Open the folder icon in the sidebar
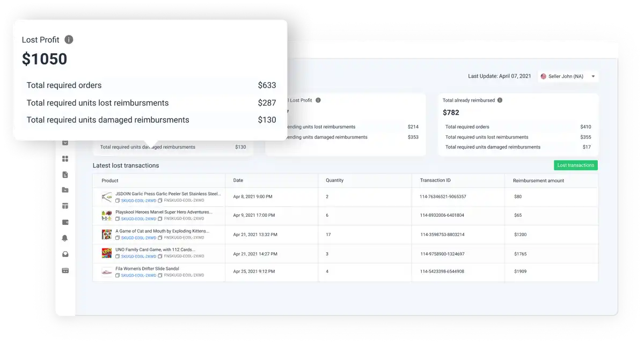This screenshot has height=345, width=644. [x=65, y=190]
